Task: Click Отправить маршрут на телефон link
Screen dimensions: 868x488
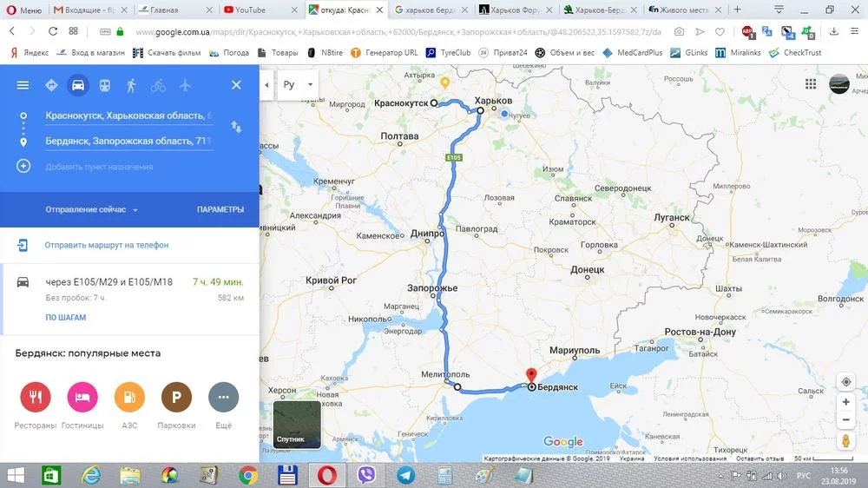Action: coord(106,245)
